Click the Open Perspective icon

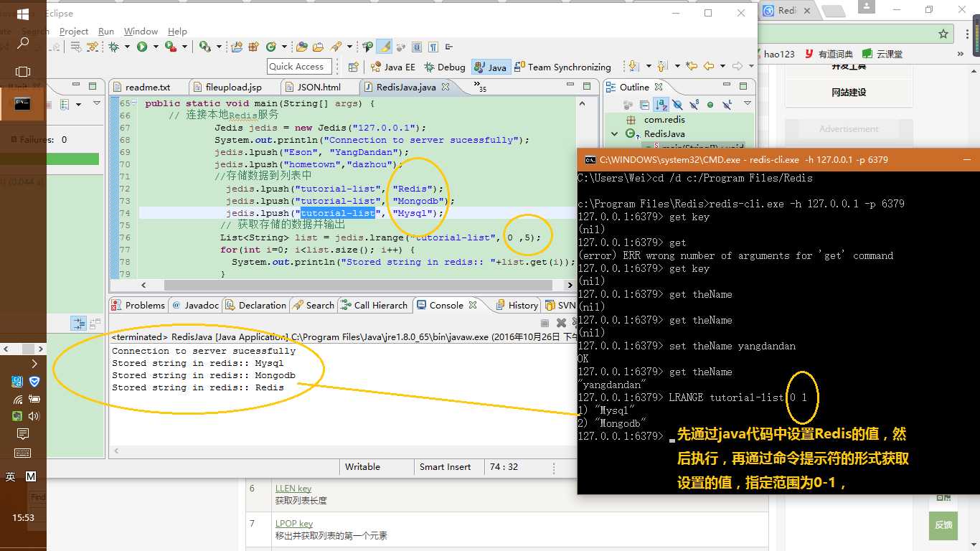click(x=353, y=67)
